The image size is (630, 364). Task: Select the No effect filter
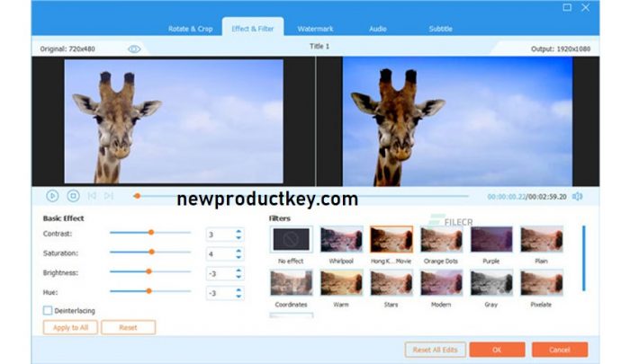[x=292, y=239]
